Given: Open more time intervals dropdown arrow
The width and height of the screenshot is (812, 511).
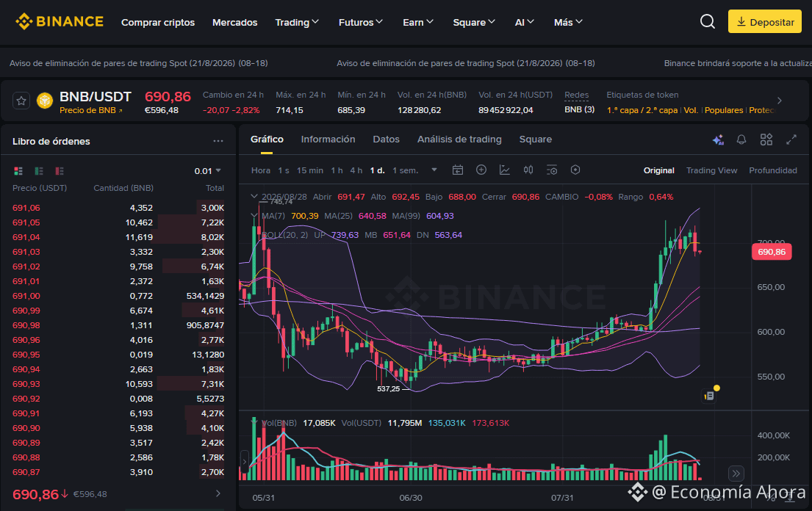Looking at the screenshot, I should click(x=434, y=170).
